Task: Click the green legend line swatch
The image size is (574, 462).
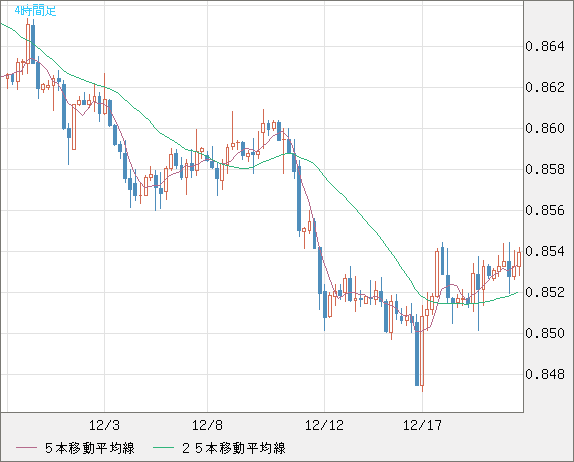Action: click(163, 448)
